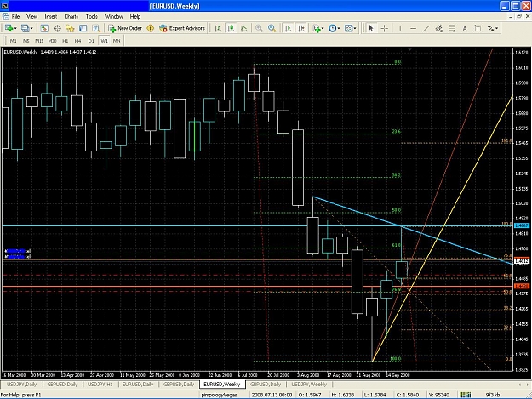The width and height of the screenshot is (532, 399).
Task: Open the Market Watch panel icon
Action: [44, 28]
